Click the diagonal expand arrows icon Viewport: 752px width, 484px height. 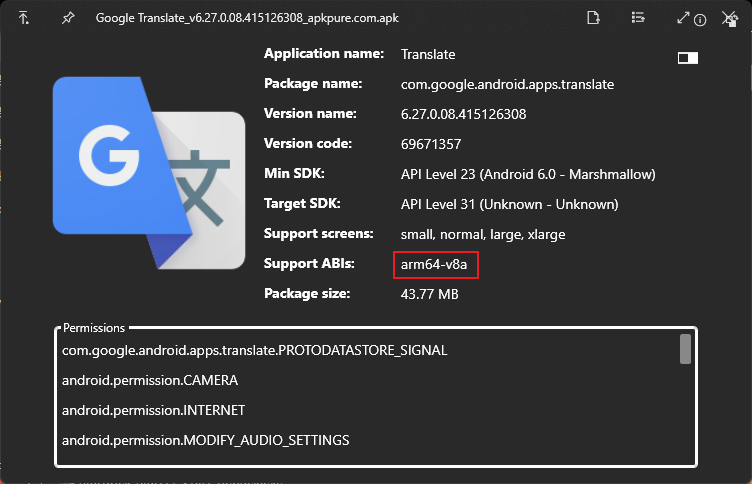(x=684, y=18)
